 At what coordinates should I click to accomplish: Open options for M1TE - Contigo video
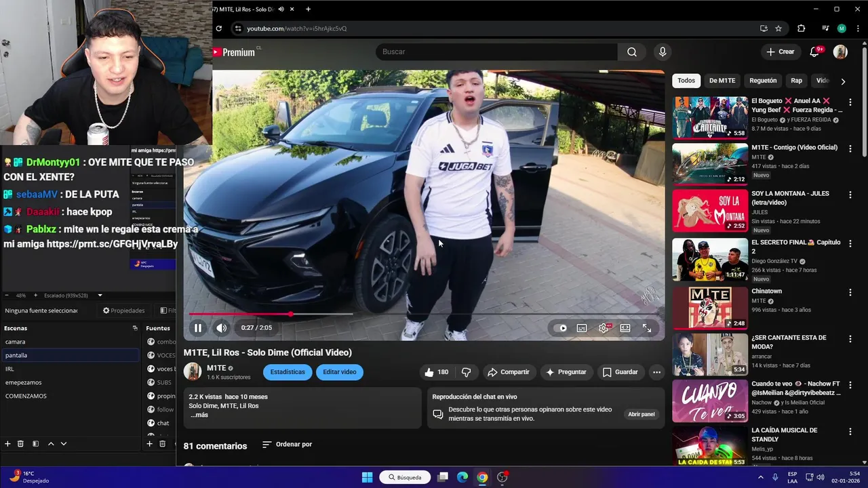tap(850, 148)
